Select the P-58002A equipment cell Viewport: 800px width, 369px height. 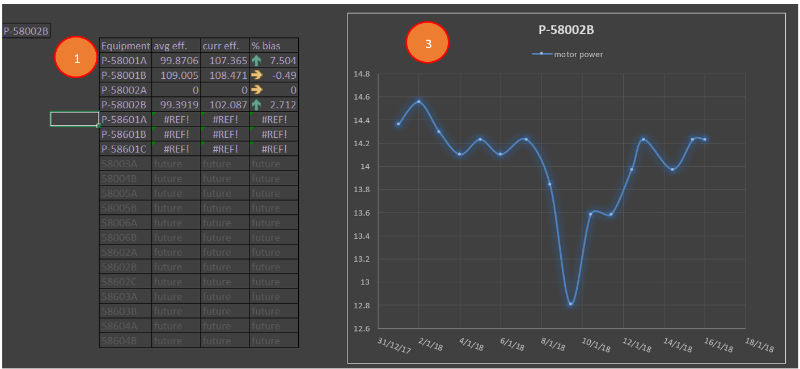coord(126,90)
